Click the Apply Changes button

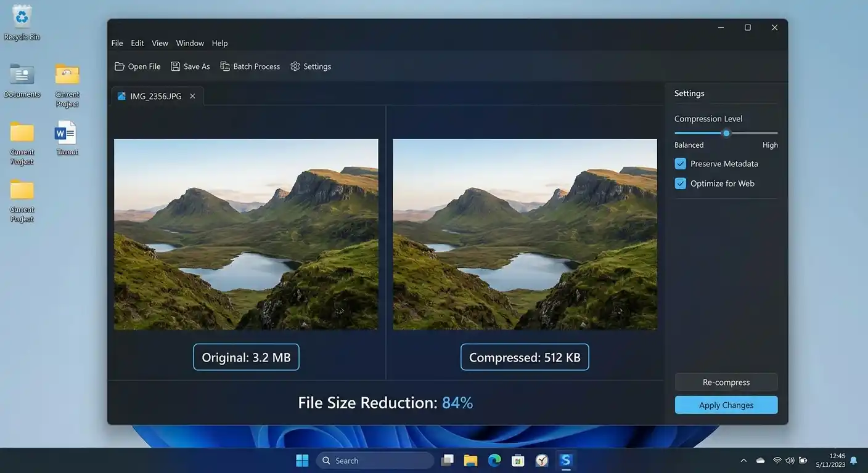[x=726, y=405]
